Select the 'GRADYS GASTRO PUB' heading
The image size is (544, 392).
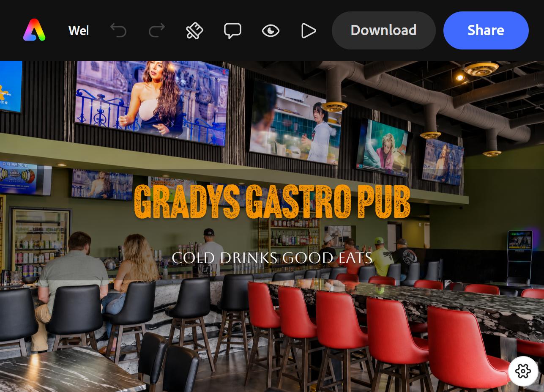(272, 202)
